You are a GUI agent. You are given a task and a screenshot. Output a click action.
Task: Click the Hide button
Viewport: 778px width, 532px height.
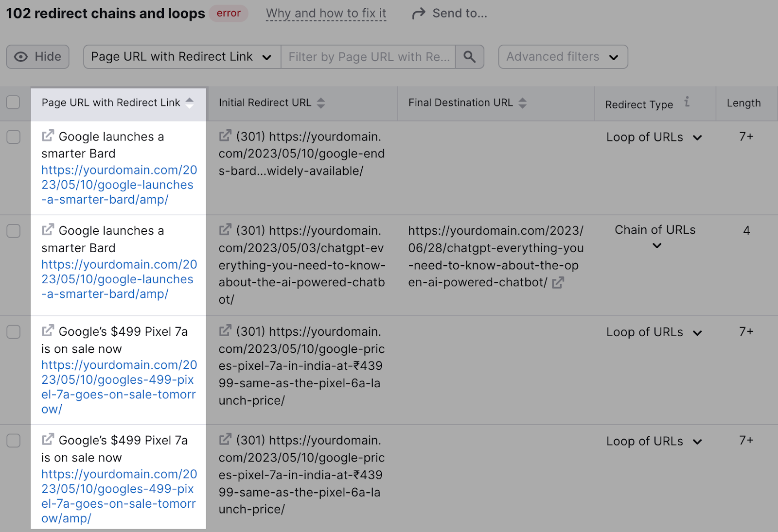pyautogui.click(x=38, y=57)
